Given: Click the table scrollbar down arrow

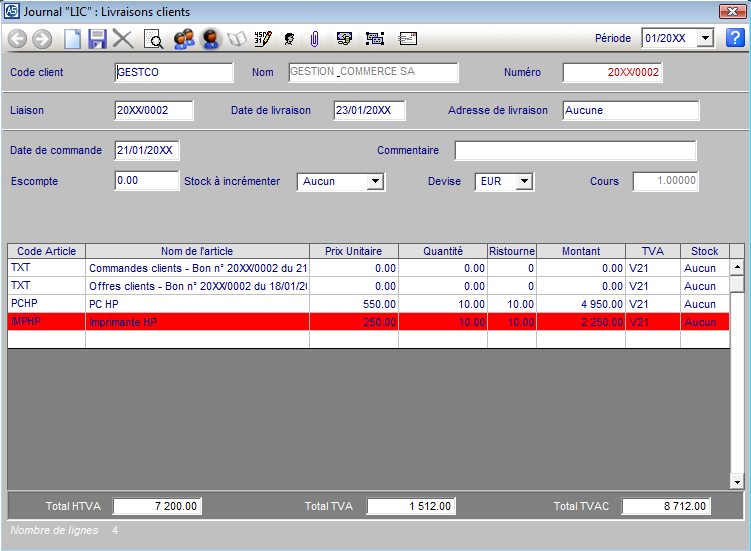Looking at the screenshot, I should (737, 482).
